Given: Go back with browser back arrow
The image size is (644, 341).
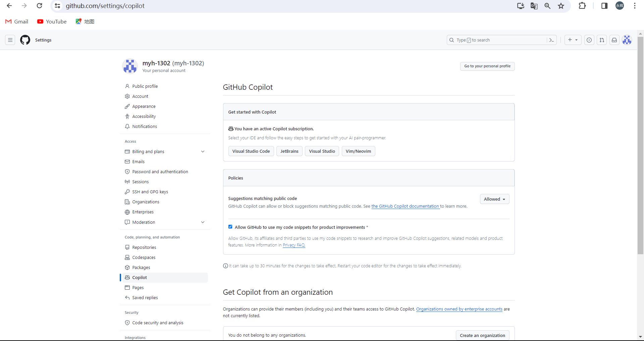Looking at the screenshot, I should [9, 6].
